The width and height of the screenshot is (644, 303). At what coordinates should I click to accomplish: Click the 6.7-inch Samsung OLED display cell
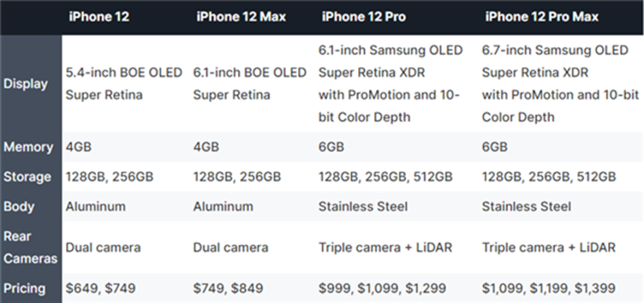point(559,84)
